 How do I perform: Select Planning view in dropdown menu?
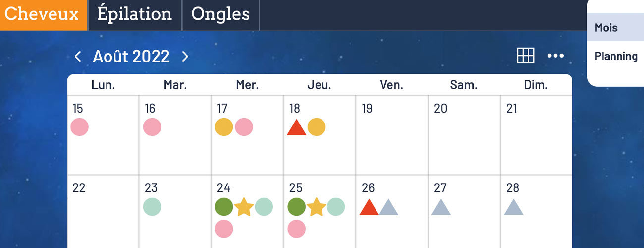click(x=615, y=56)
